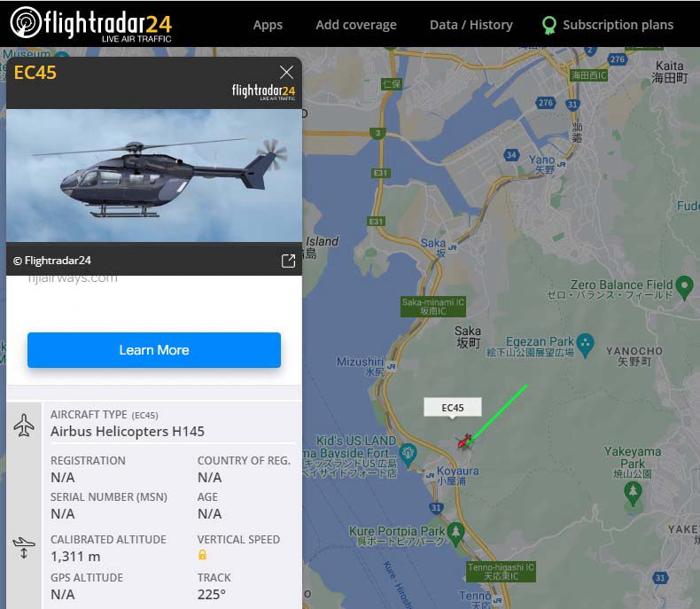This screenshot has height=609, width=700.
Task: Open helicopter photo in external window icon
Action: pos(288,261)
